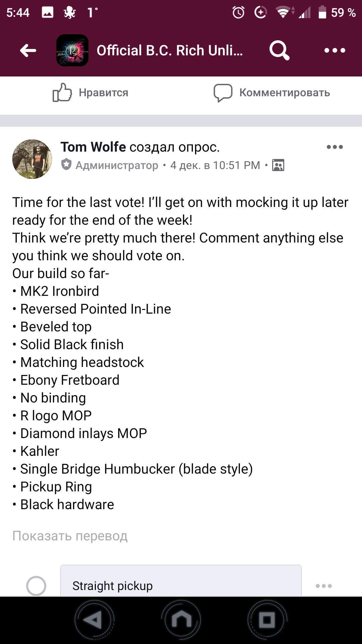Tap the Official B.C. Rich group title

click(x=170, y=50)
